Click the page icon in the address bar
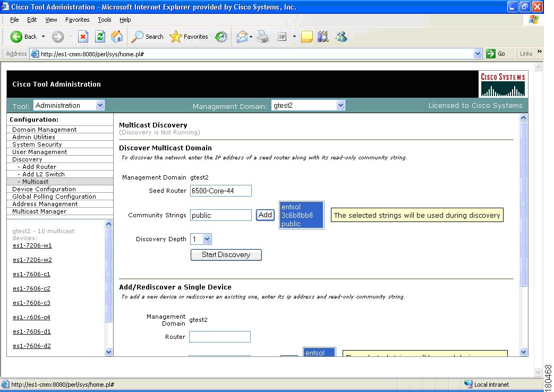The image size is (554, 392). click(35, 54)
